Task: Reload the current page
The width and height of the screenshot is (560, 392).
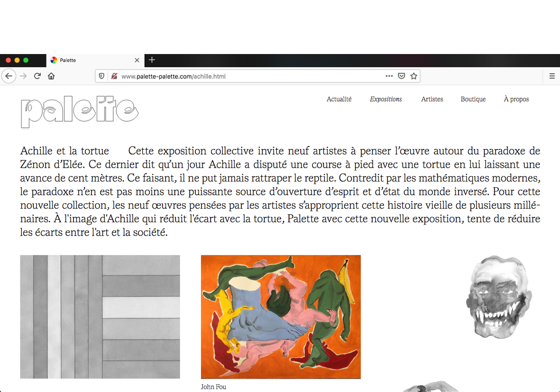Action: tap(37, 76)
